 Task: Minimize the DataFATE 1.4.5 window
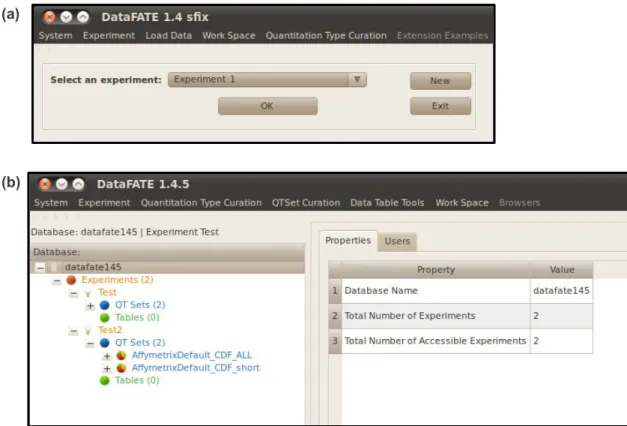61,184
